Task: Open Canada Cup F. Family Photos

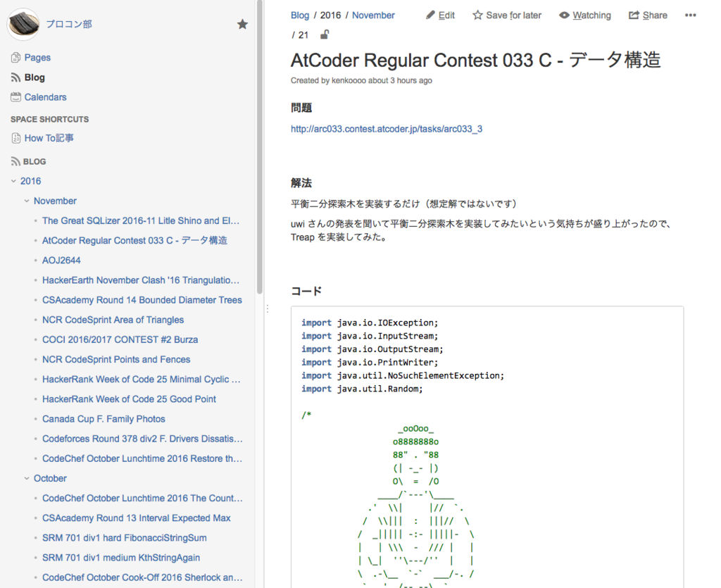Action: tap(104, 419)
